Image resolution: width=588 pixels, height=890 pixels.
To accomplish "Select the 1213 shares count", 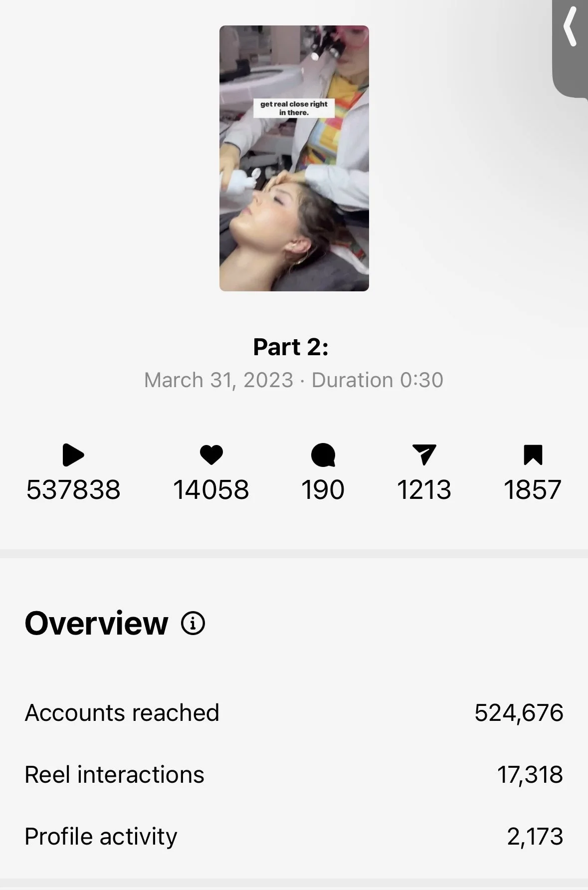I will (424, 489).
